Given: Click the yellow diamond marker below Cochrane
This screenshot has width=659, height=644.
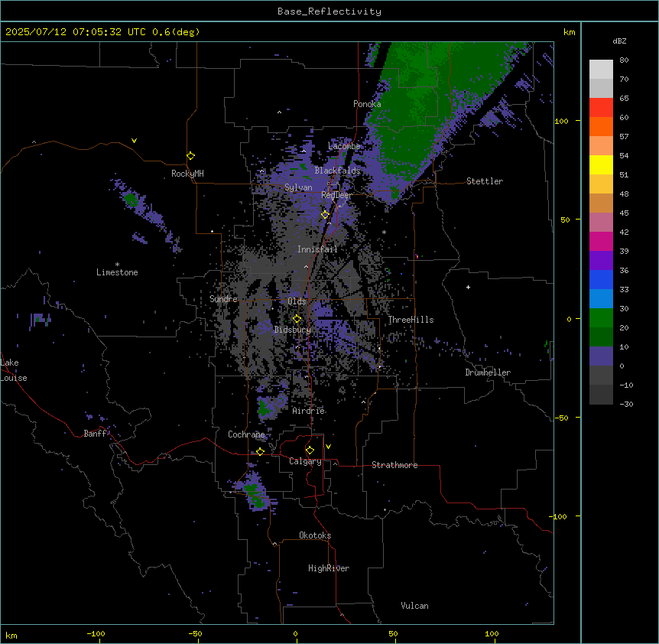Looking at the screenshot, I should point(260,452).
